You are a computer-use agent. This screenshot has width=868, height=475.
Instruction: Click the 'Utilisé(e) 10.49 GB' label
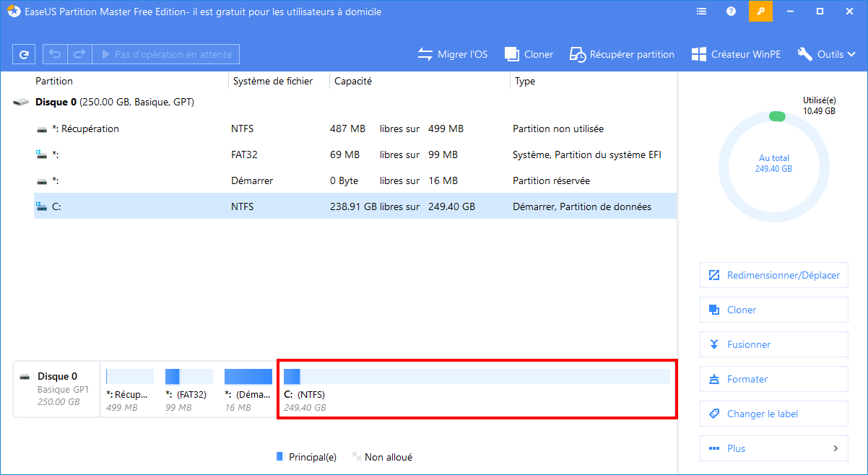[819, 105]
